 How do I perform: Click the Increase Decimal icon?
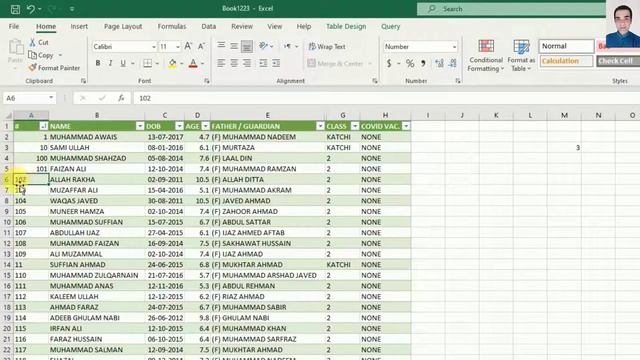[439, 63]
